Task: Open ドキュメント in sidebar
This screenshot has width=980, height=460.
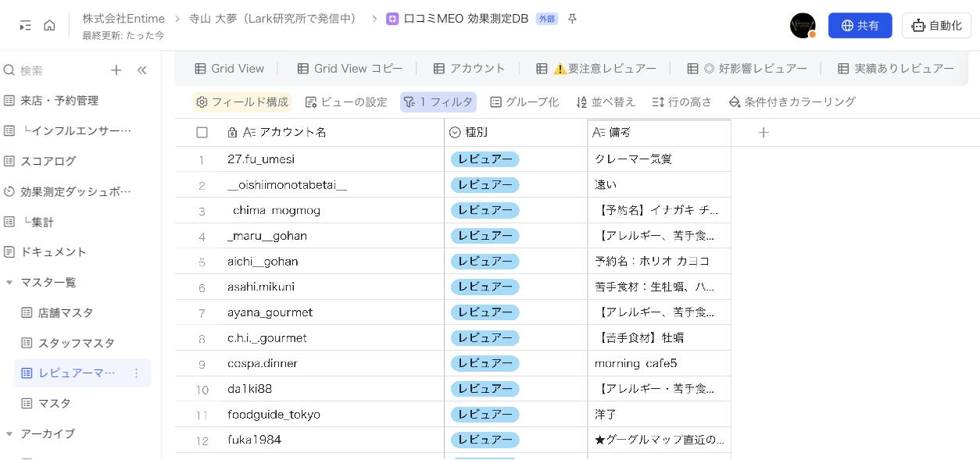Action: point(45,252)
